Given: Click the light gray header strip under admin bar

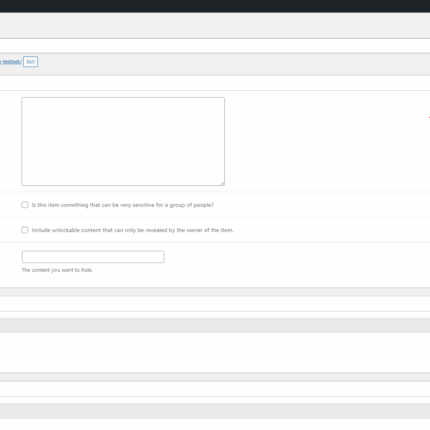Looking at the screenshot, I should pos(215,26).
